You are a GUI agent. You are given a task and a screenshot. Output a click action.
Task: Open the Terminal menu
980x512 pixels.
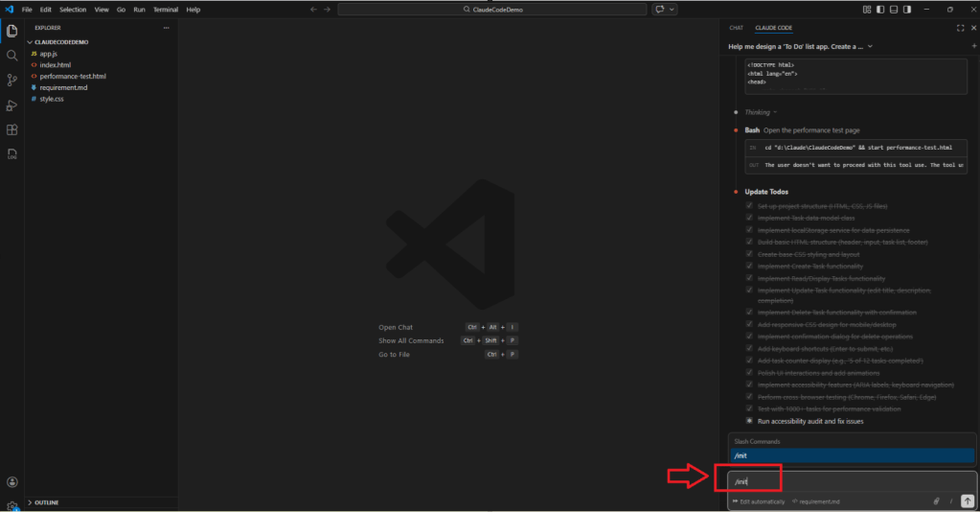[166, 9]
